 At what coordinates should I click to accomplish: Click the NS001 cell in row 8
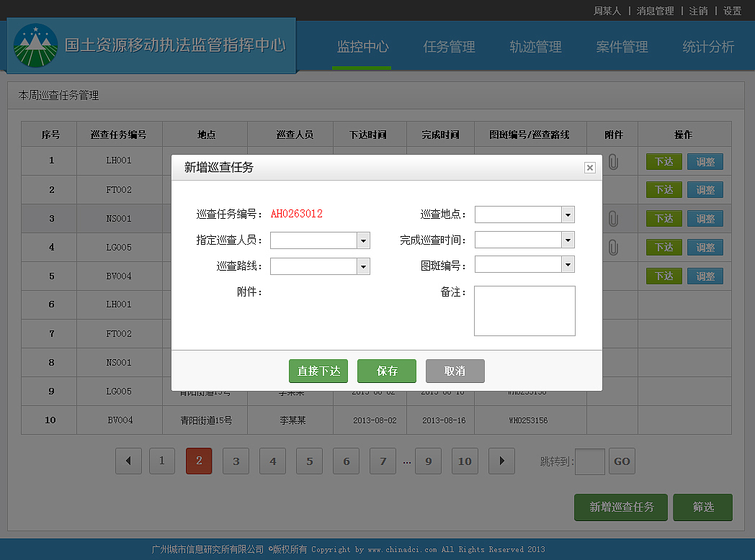tap(118, 362)
